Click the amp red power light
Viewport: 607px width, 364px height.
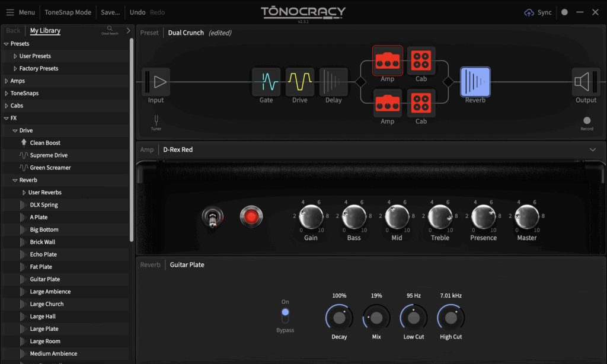click(x=251, y=216)
